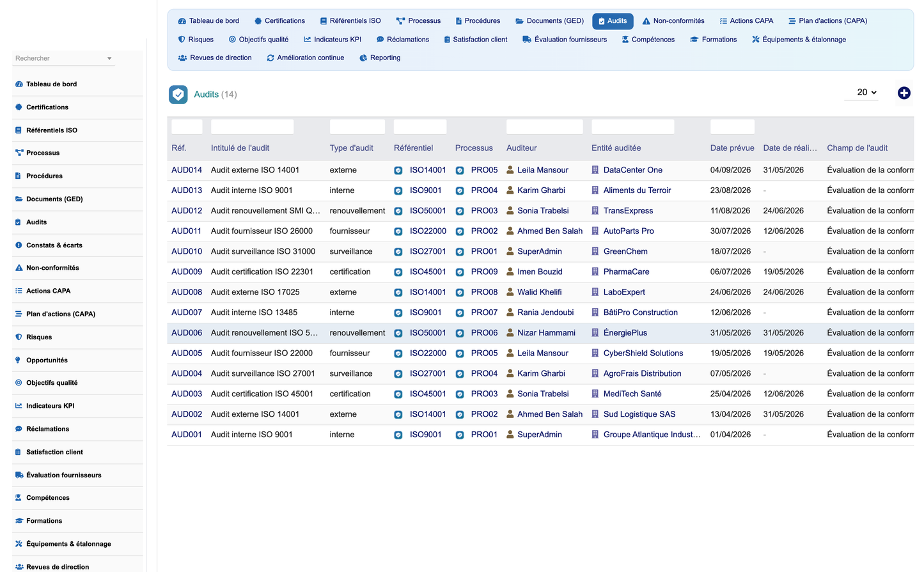Click the person icon beside Imen Bouzid
This screenshot has width=924, height=572.
click(x=510, y=272)
